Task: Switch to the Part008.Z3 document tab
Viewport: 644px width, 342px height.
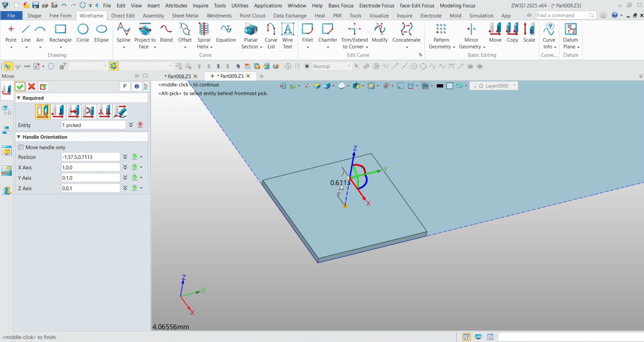Action: click(x=179, y=76)
